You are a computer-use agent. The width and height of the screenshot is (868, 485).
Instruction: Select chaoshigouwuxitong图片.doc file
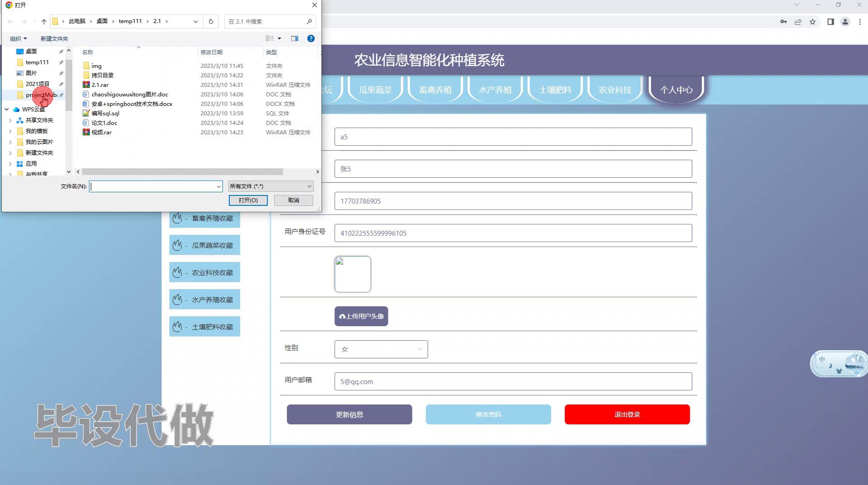130,94
